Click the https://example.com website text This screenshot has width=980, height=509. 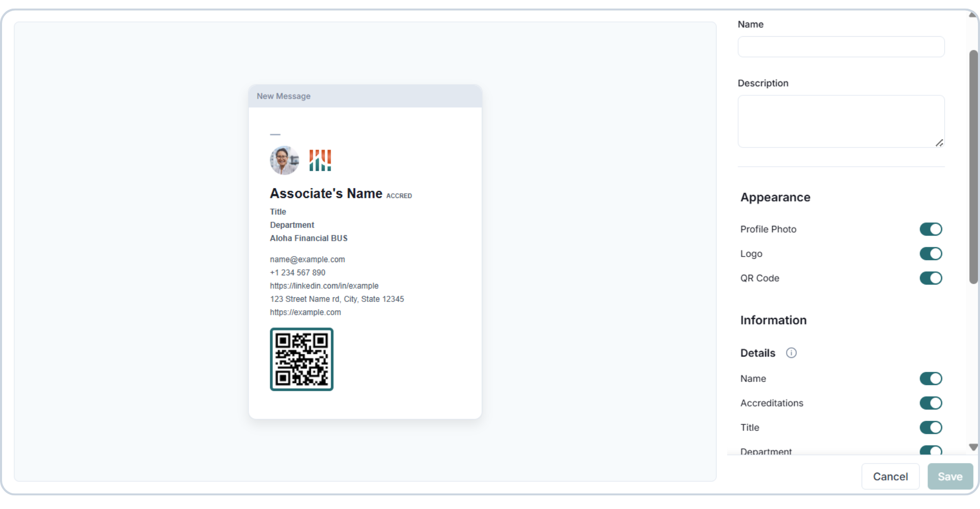tap(305, 313)
